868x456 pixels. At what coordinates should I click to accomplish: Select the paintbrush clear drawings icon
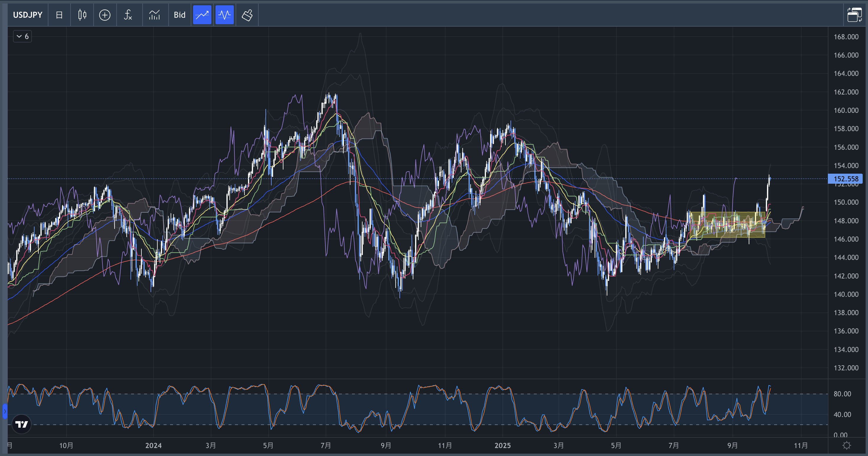(247, 15)
